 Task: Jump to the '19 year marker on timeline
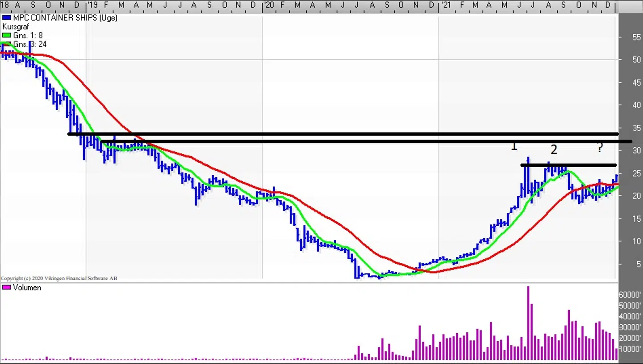[x=92, y=5]
